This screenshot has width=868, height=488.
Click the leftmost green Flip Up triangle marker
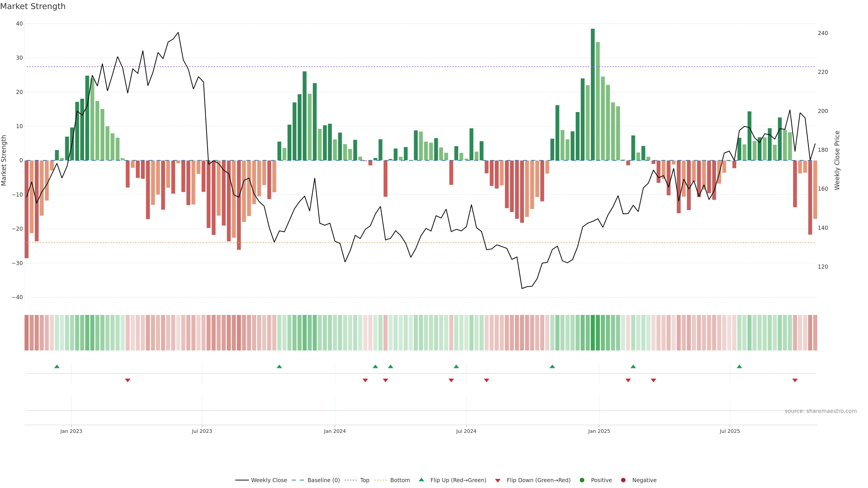tap(57, 366)
